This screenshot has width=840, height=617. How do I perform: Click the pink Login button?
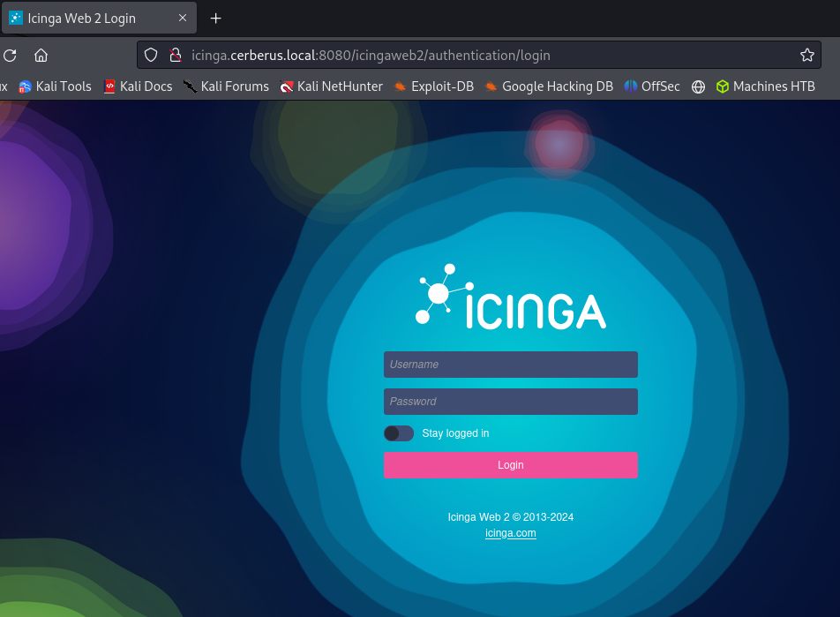coord(511,465)
